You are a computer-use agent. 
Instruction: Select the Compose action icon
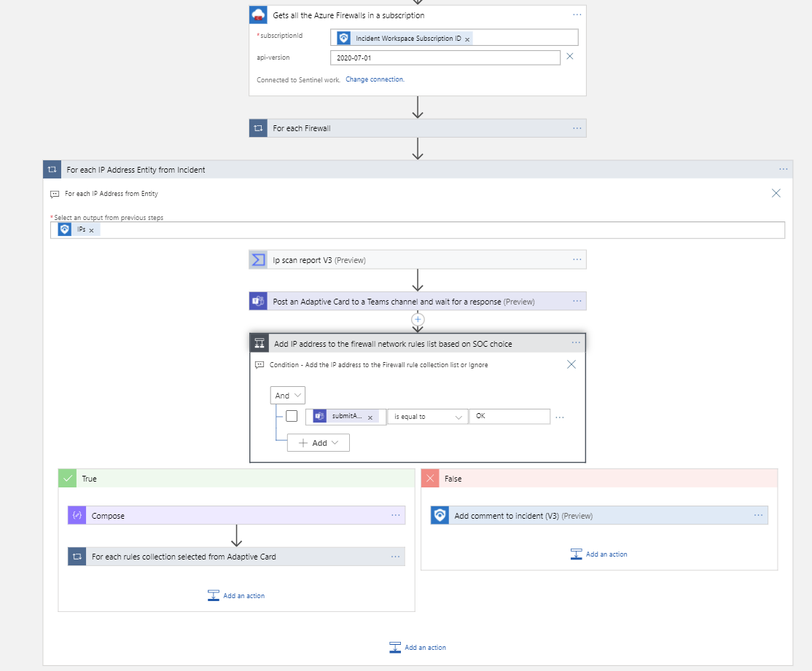77,515
